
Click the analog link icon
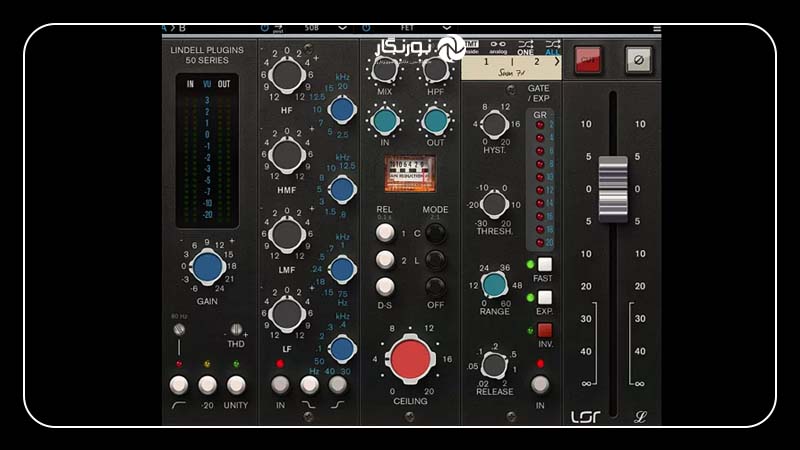(498, 47)
